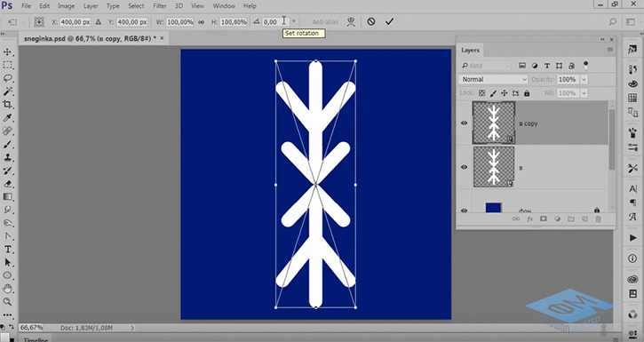Switch to warp mode icon in options bar
Image resolution: width=644 pixels, height=342 pixels.
click(x=351, y=21)
